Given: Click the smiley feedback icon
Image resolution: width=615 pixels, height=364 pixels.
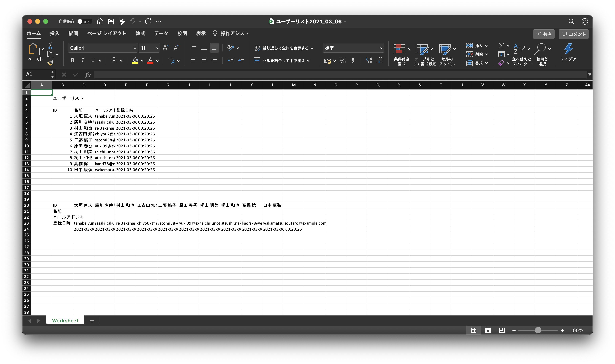Looking at the screenshot, I should coord(585,22).
